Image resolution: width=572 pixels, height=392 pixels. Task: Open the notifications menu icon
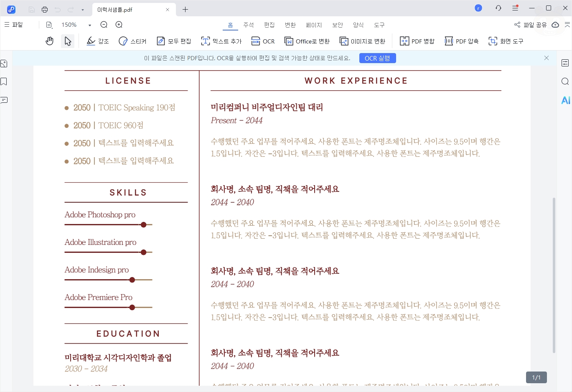515,8
